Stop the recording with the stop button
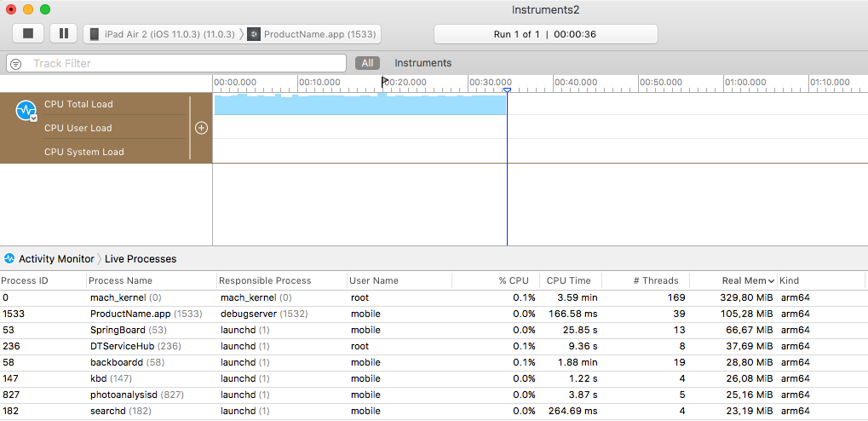868x421 pixels. [28, 33]
